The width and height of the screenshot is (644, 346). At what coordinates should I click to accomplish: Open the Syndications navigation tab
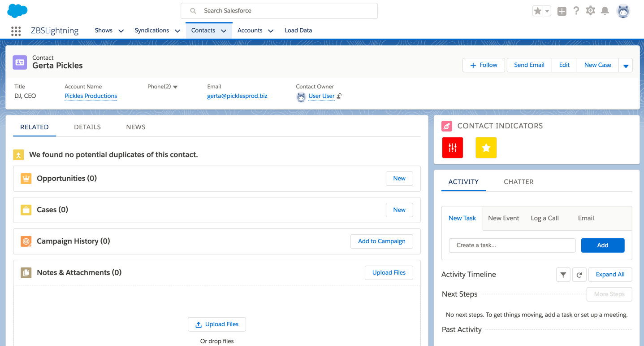152,31
